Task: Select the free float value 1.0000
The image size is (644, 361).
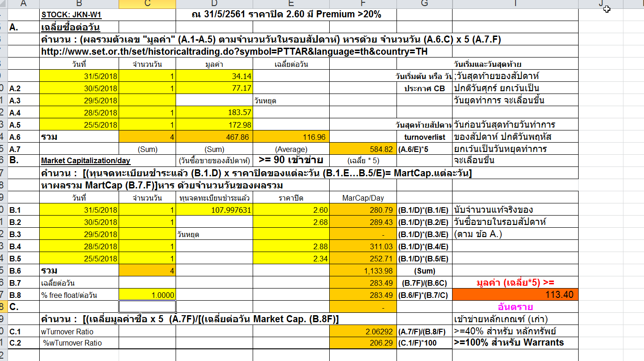Action: coord(148,295)
